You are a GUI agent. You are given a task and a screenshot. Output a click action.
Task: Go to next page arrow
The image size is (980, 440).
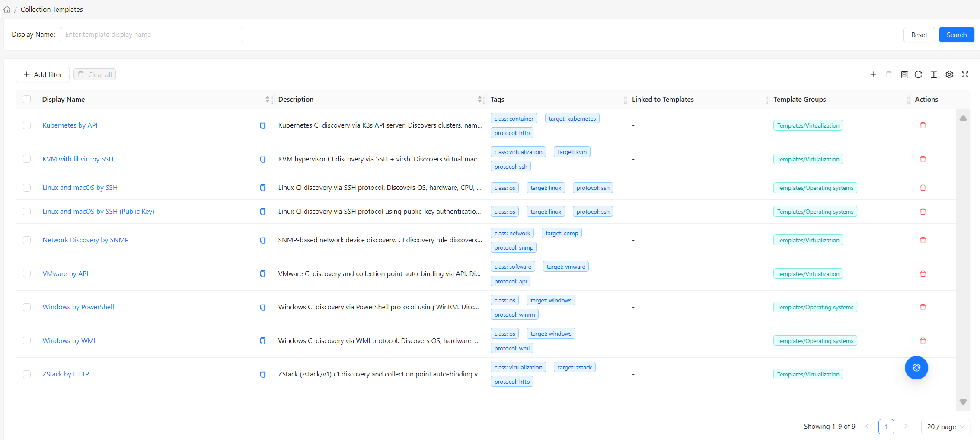pyautogui.click(x=906, y=427)
